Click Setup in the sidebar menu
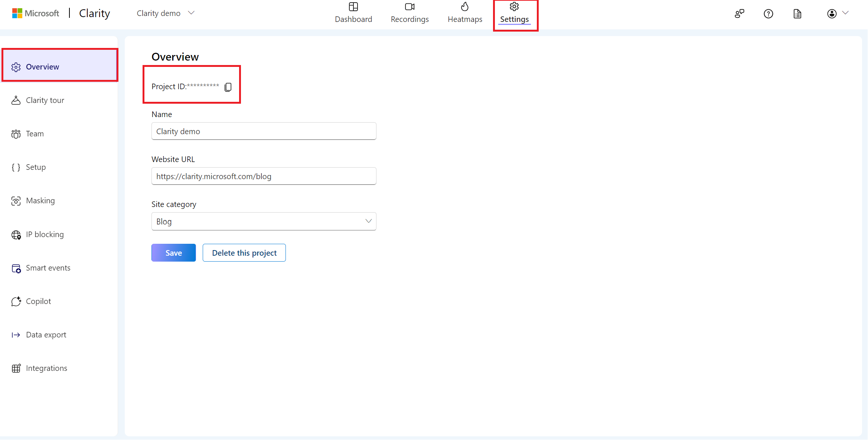This screenshot has width=868, height=440. point(35,167)
